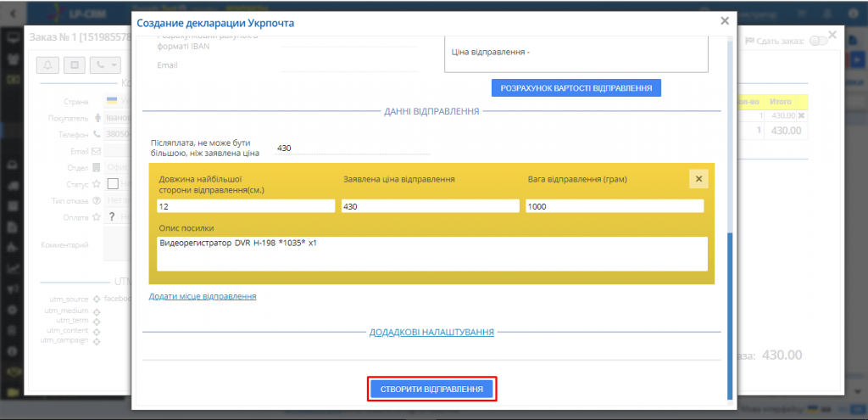Expand ДОДАДКОВІ НАЛАШТУВАННЯ section
Viewport: 868px width, 420px height.
(431, 333)
